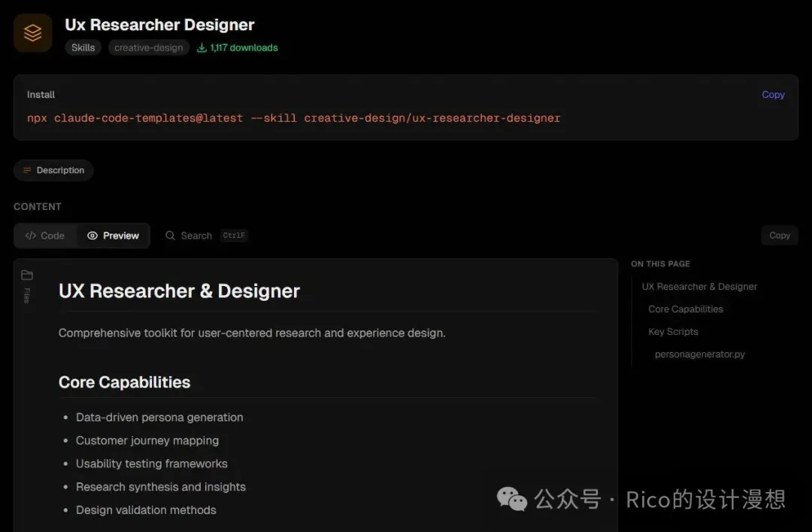Image resolution: width=812 pixels, height=532 pixels.
Task: Open the creative-design category tag
Action: (x=148, y=47)
